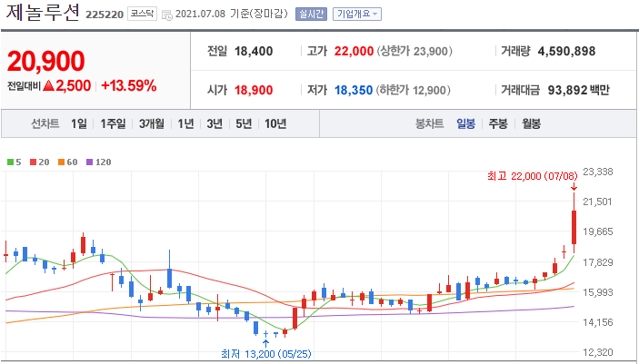Click the +13.59% change rate

(x=129, y=85)
